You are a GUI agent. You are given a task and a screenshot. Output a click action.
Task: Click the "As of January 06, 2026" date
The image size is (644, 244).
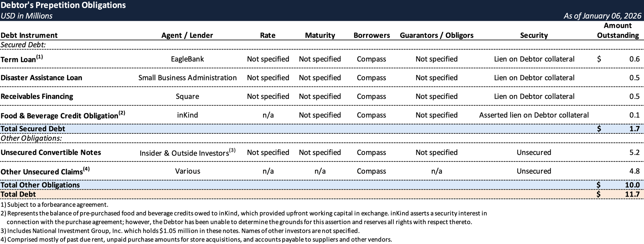pyautogui.click(x=602, y=16)
